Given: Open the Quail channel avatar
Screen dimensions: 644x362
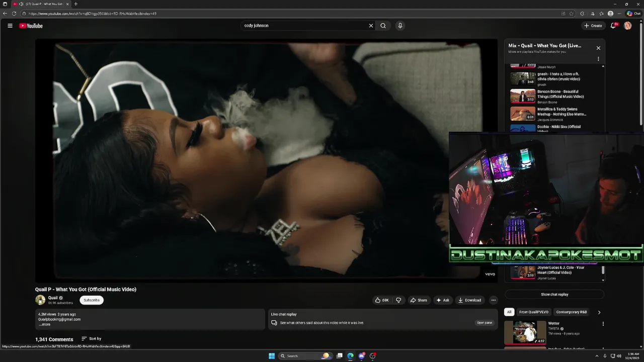Looking at the screenshot, I should click(40, 300).
